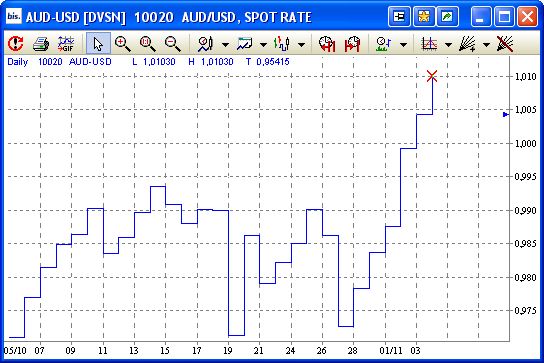Image resolution: width=544 pixels, height=363 pixels.
Task: Click the 0,990 price axis label
Action: pyautogui.click(x=525, y=210)
